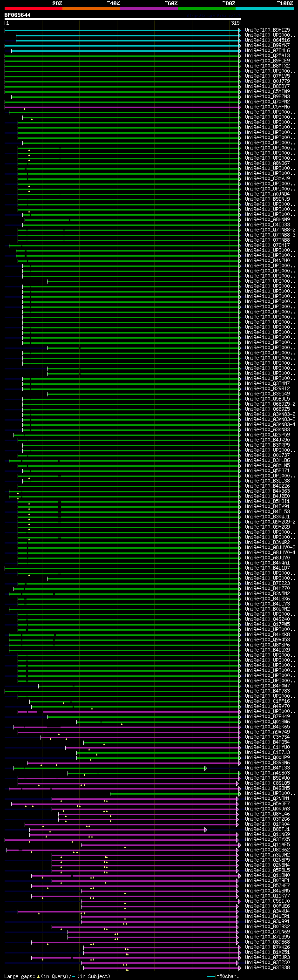Click the cyan alignment bar for UniRef100_B9HI25
The width and height of the screenshot is (298, 980).
point(122,30)
